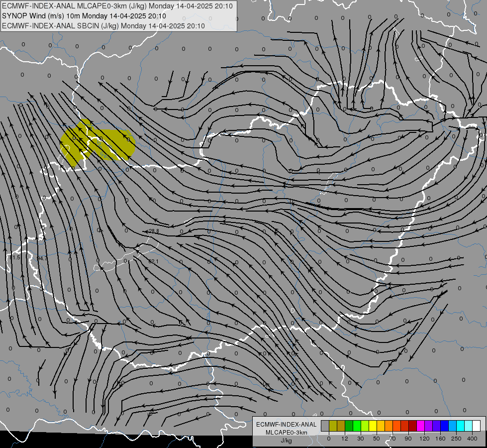Select the pure blue swatch right of 160
Viewport: 487px width, 448px height.
[x=445, y=426]
